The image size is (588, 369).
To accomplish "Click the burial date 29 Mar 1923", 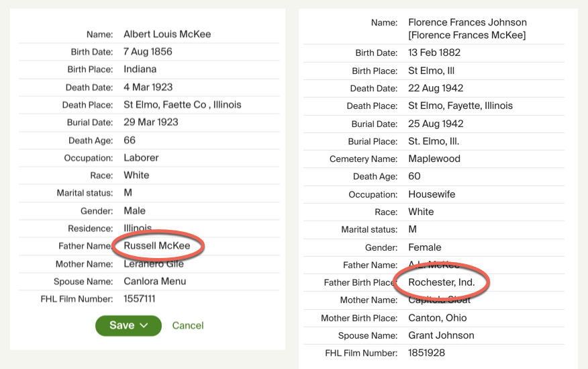I will (150, 122).
